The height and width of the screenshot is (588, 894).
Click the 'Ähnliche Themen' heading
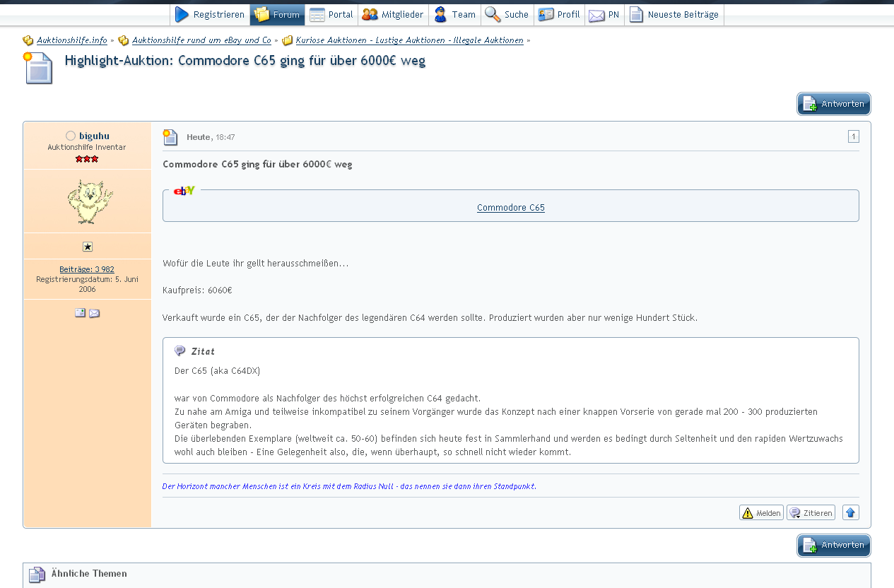pos(89,573)
